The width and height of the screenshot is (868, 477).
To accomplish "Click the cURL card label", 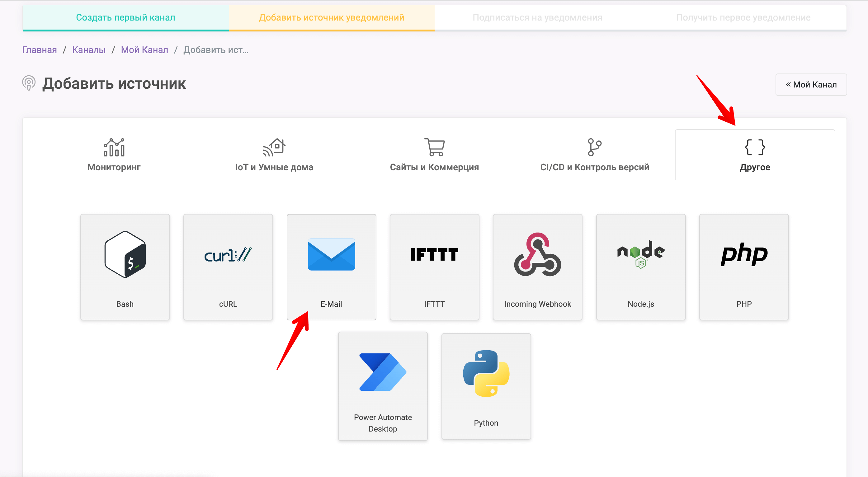I will [x=228, y=304].
